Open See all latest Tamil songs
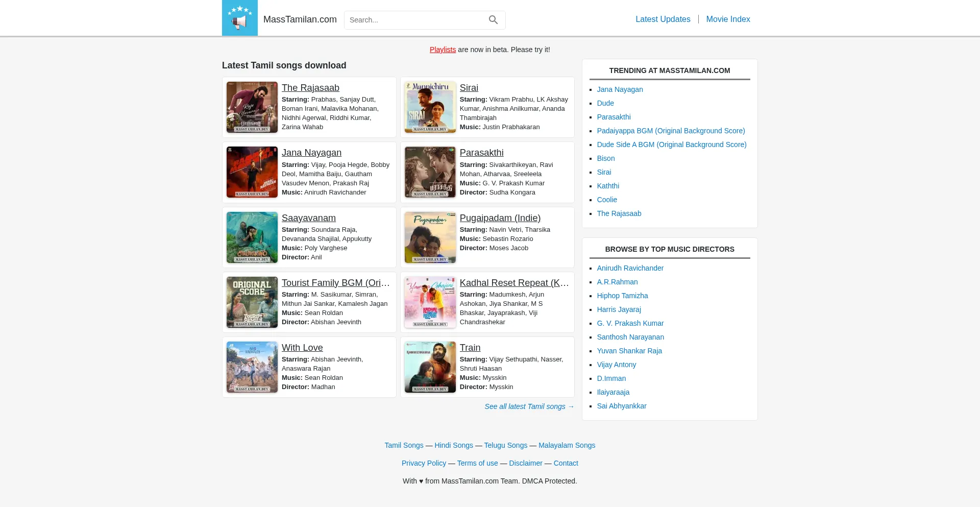 (x=529, y=406)
